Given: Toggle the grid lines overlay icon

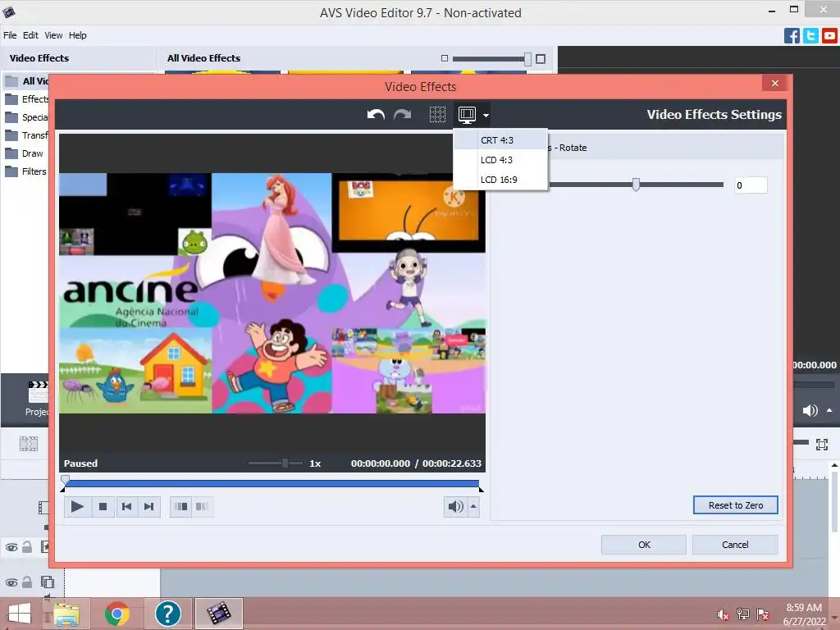Looking at the screenshot, I should (x=437, y=115).
